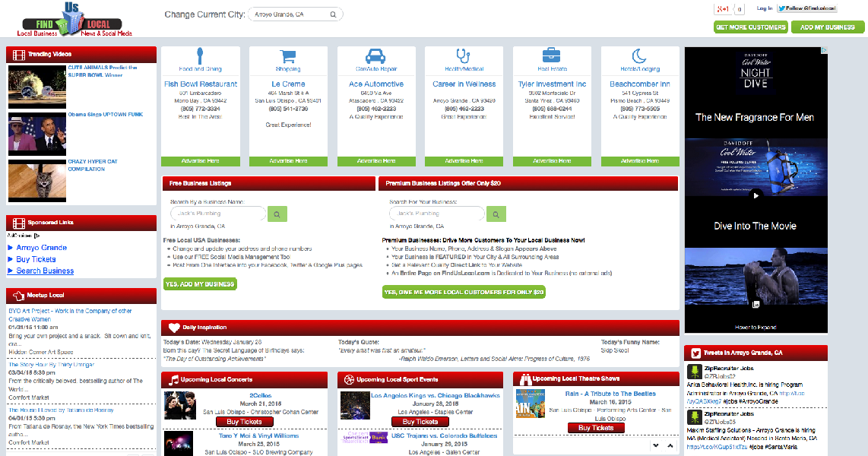
Task: Click the Buy Tickets sponsored link
Action: (36, 259)
